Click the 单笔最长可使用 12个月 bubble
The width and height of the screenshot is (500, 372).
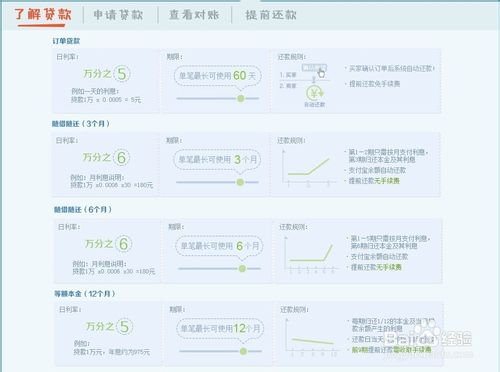[220, 329]
